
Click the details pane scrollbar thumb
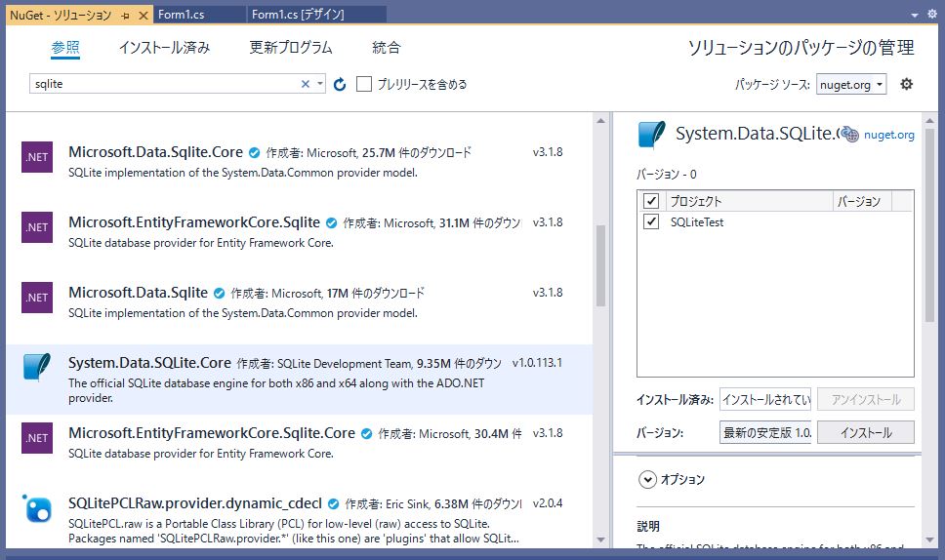click(x=929, y=225)
